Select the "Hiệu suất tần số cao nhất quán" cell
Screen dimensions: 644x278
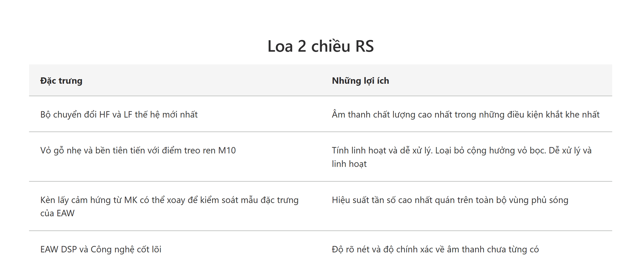click(450, 200)
